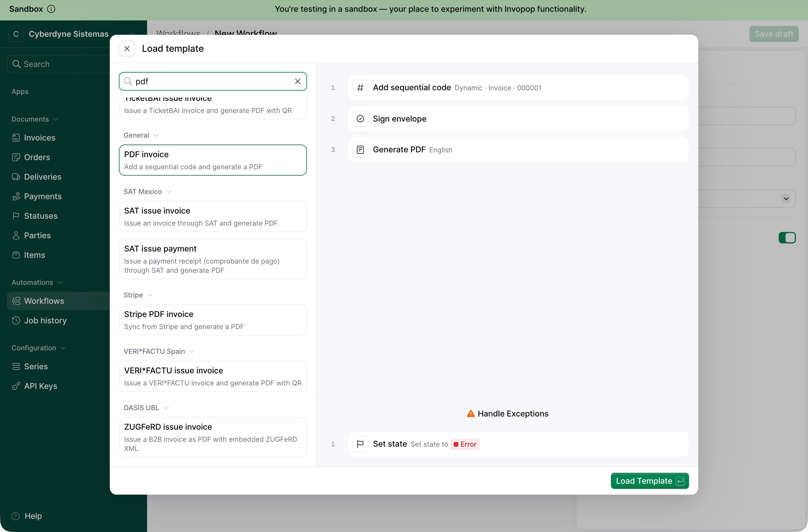This screenshot has height=532, width=808.
Task: Click the Sign envelope step row
Action: [x=518, y=119]
